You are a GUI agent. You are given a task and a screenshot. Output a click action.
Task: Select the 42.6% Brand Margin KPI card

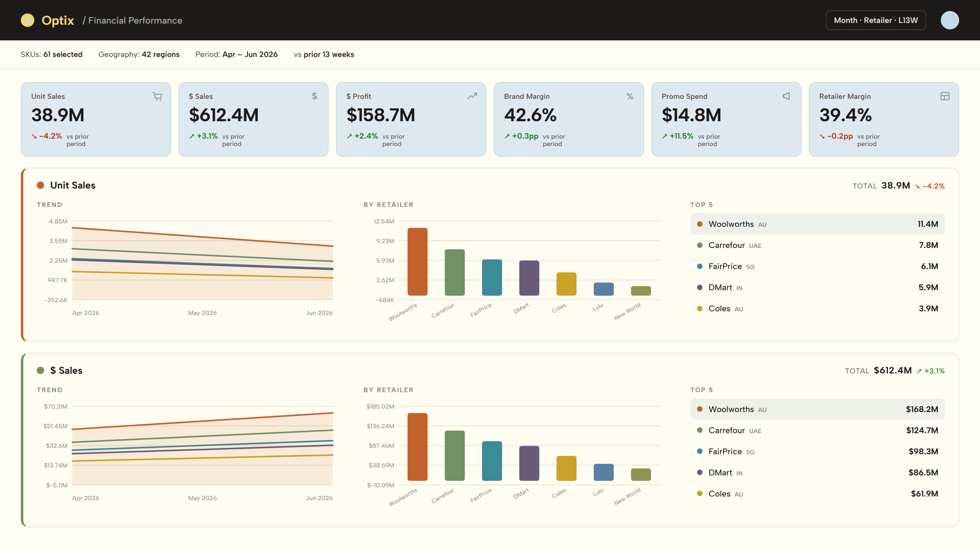[568, 119]
